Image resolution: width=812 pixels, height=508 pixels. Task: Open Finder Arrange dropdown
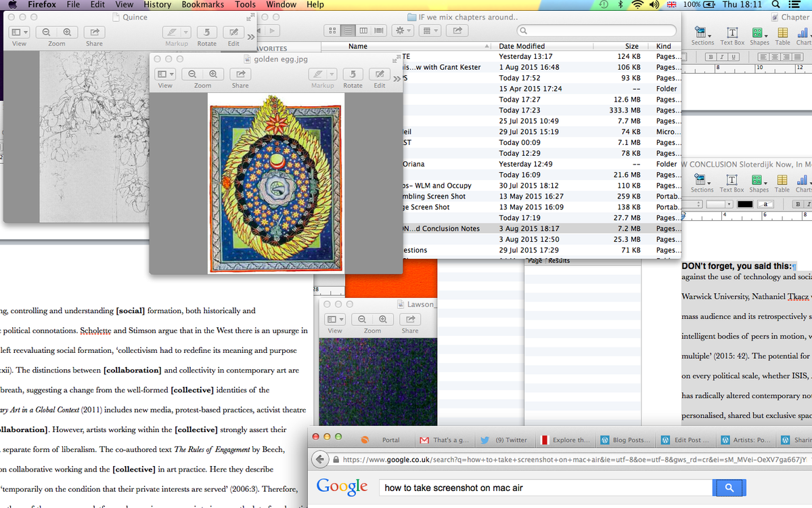[x=430, y=30]
